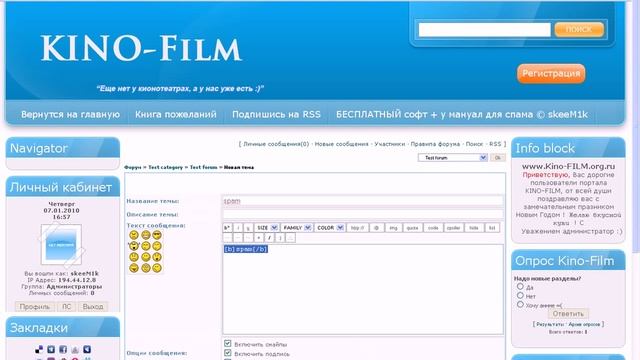The width and height of the screenshot is (640, 360).
Task: Click the last bookmark icon in top row
Action: [x=87, y=349]
